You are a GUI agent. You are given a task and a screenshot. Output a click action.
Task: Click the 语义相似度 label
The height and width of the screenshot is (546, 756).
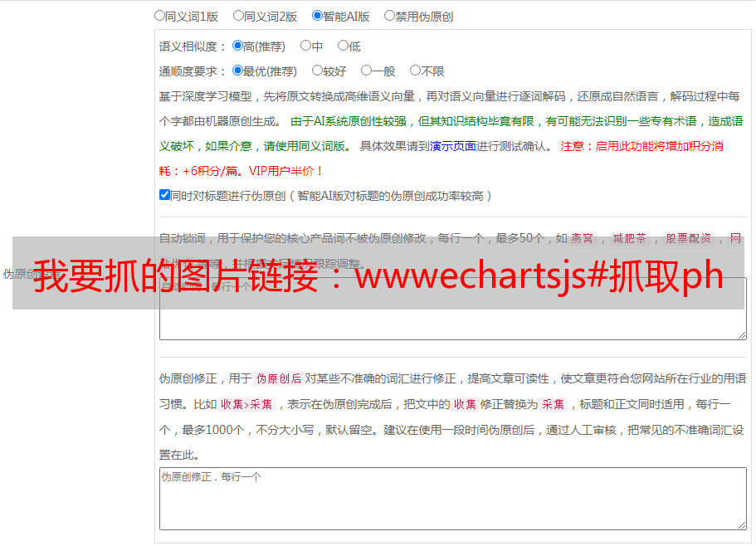193,46
